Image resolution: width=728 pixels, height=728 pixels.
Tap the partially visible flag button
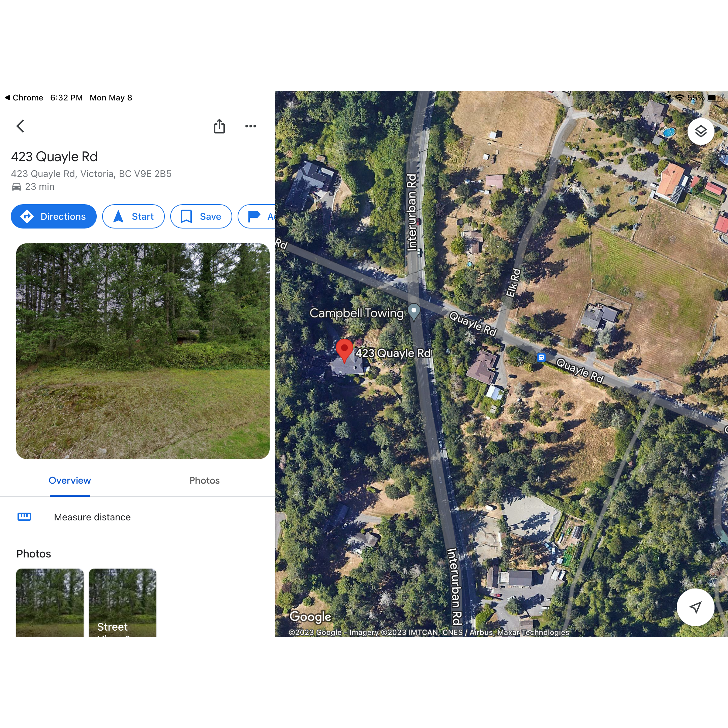point(257,216)
